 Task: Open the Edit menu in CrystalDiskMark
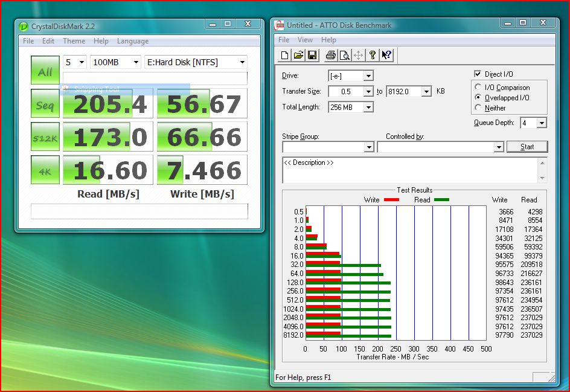point(48,40)
